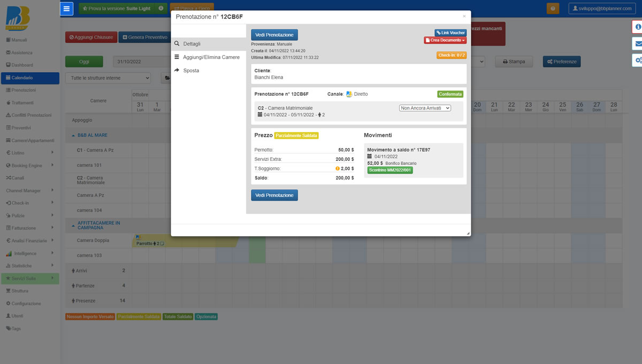The image size is (642, 364).
Task: Open the Scontrino MM2022/001 receipt badge
Action: click(x=389, y=170)
